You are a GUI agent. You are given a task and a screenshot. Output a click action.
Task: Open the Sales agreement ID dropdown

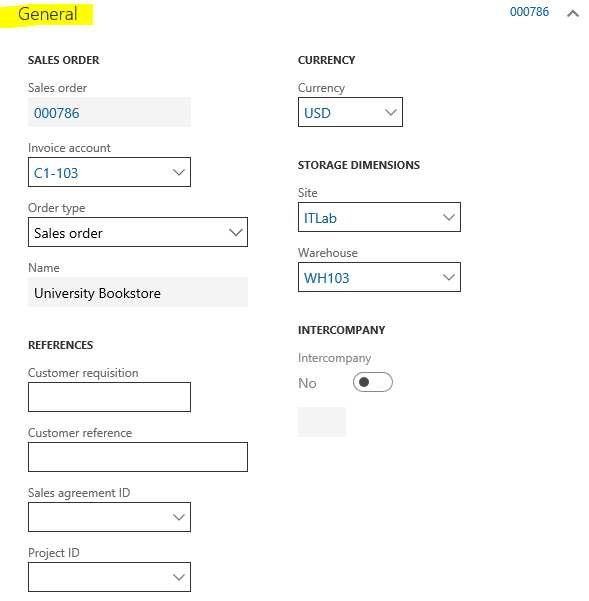(x=109, y=517)
